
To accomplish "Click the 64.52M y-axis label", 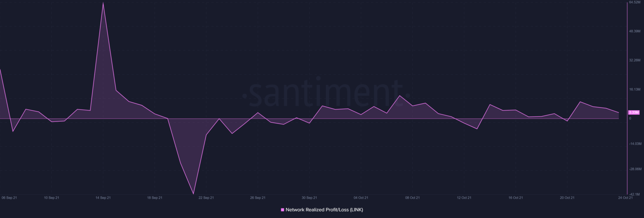I will pos(635,2).
